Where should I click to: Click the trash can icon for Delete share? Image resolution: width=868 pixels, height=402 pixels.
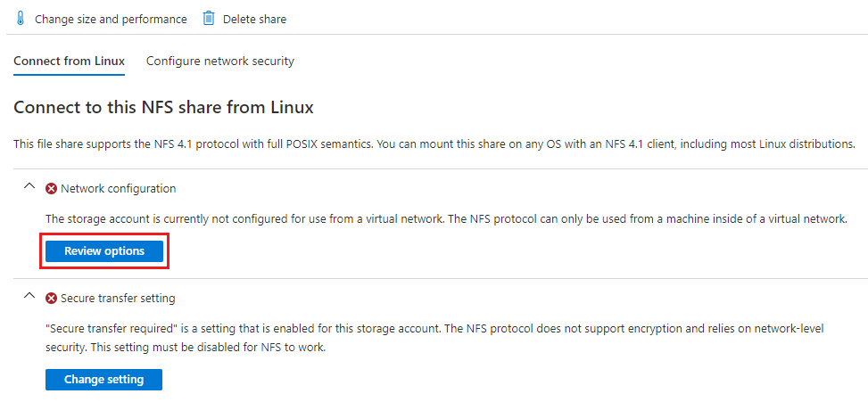(209, 19)
